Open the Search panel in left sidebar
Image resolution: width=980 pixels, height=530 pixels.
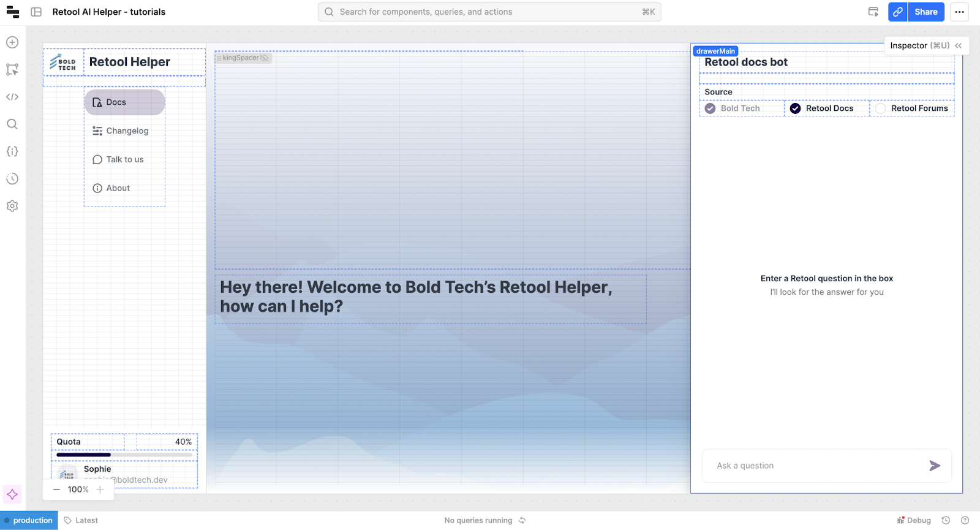pyautogui.click(x=12, y=124)
